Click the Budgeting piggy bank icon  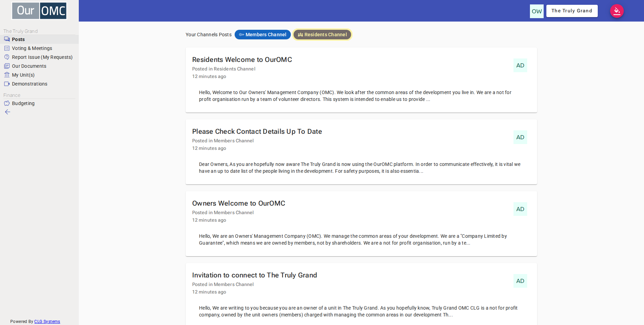[7, 103]
